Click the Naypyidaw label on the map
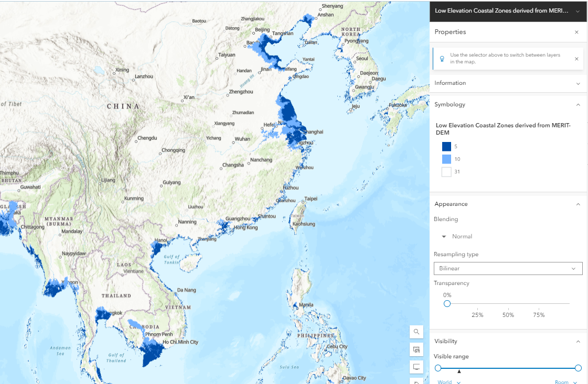Image resolution: width=588 pixels, height=384 pixels. pos(74,254)
